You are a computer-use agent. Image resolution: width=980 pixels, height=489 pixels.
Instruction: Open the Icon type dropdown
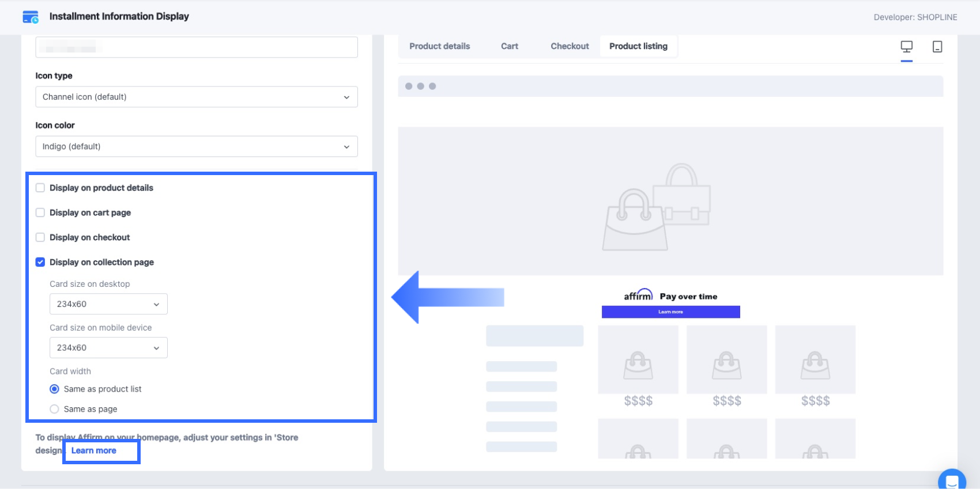pos(197,97)
